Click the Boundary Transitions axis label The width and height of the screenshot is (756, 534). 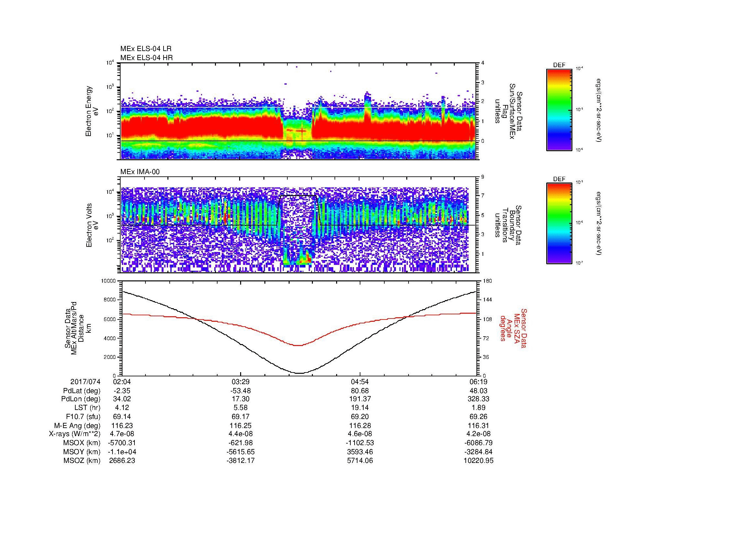(508, 225)
